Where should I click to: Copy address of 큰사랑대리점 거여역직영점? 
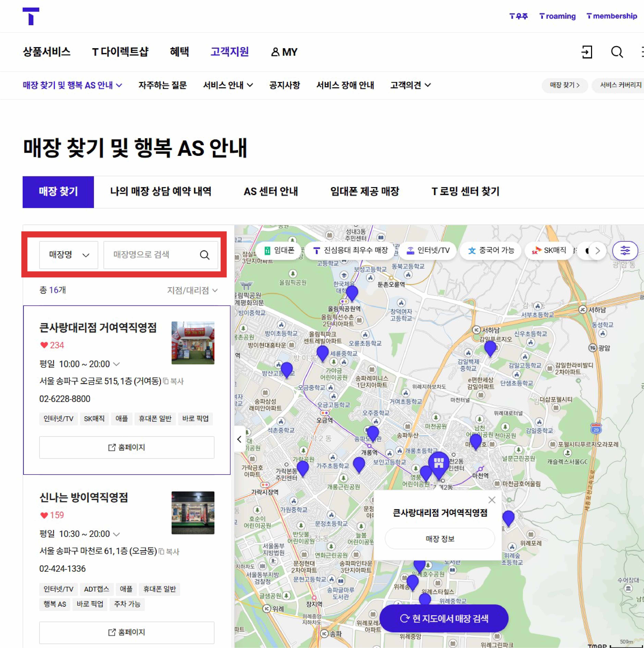pos(173,381)
